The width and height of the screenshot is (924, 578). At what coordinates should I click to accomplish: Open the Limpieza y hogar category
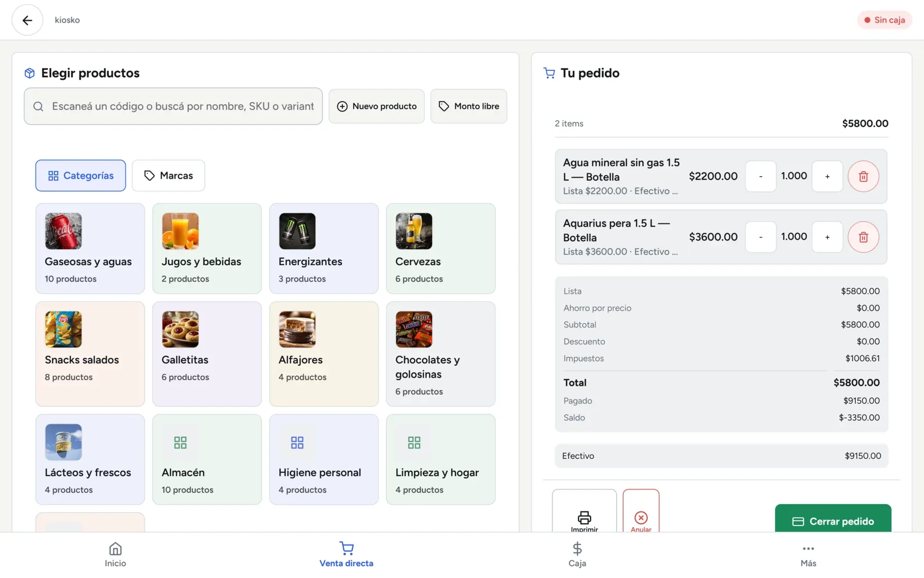pyautogui.click(x=440, y=459)
